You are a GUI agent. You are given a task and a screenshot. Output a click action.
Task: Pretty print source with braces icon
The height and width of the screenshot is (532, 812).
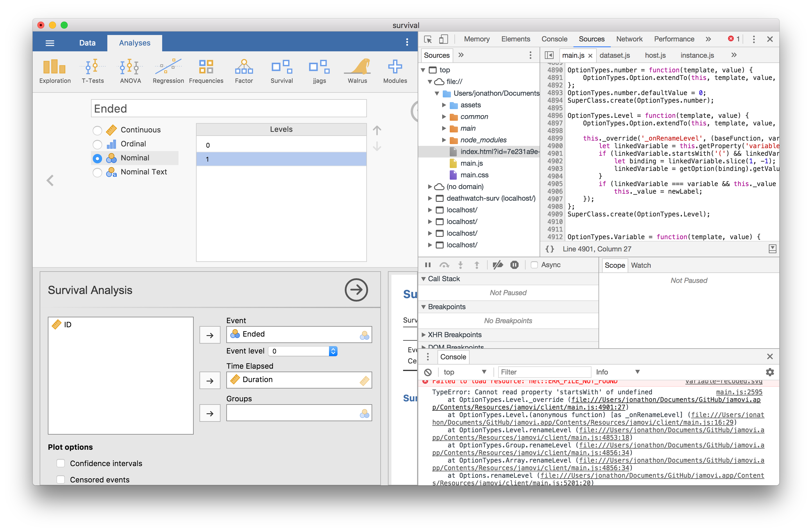tap(549, 249)
